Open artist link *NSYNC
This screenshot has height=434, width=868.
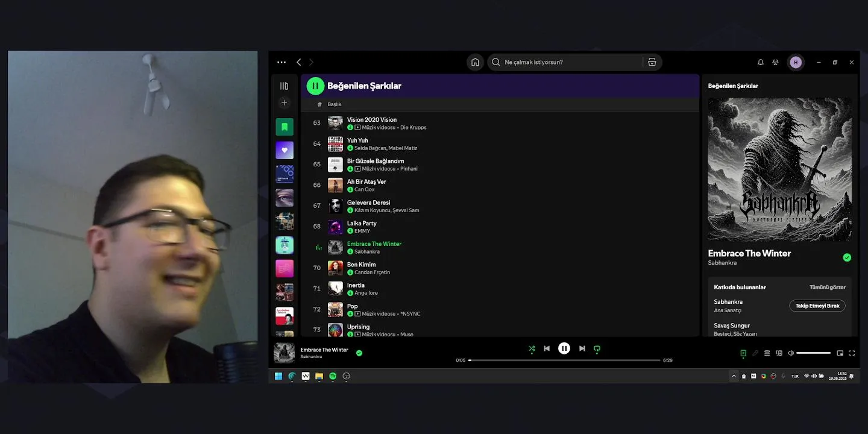(x=410, y=314)
